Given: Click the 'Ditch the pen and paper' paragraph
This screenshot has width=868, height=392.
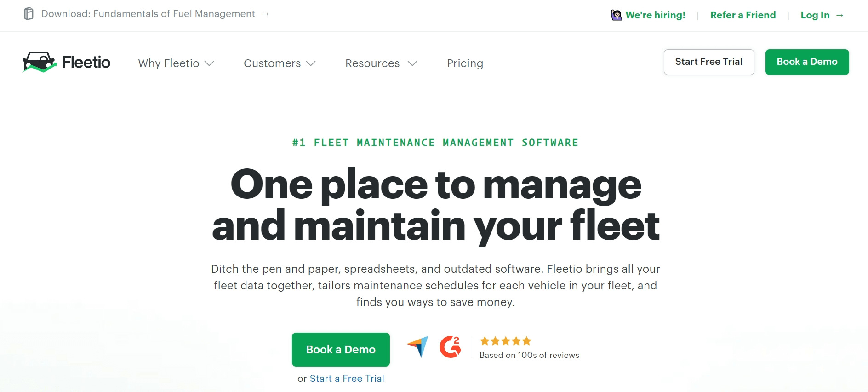Looking at the screenshot, I should pyautogui.click(x=435, y=285).
